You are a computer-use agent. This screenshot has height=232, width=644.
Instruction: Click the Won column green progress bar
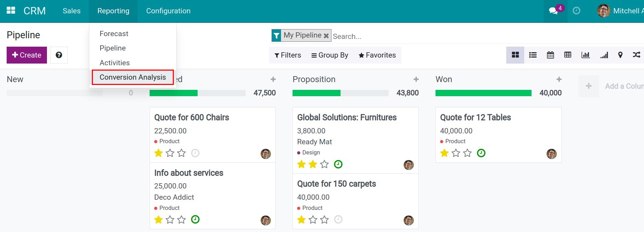point(483,93)
